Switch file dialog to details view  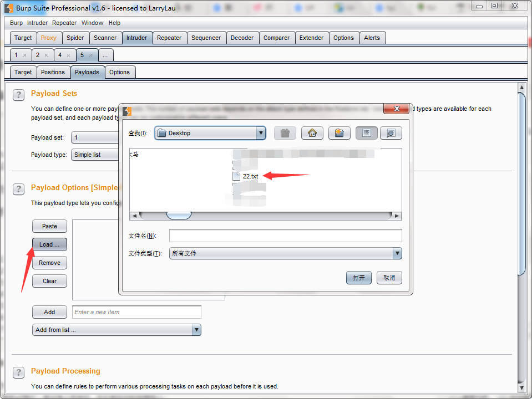click(391, 133)
